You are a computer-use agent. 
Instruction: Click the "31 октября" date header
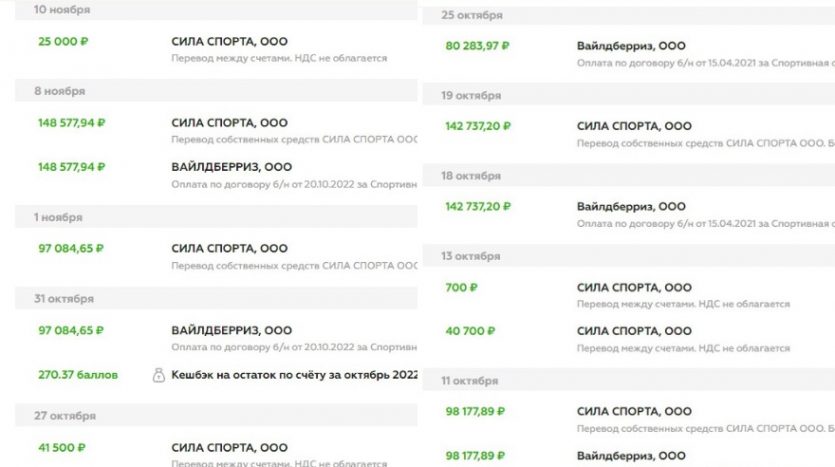(64, 299)
